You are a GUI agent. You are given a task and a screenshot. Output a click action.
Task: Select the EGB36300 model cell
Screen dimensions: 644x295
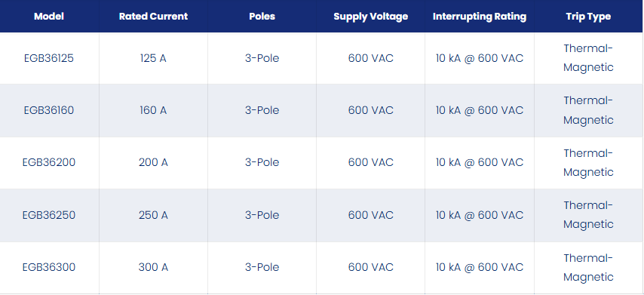pos(49,268)
